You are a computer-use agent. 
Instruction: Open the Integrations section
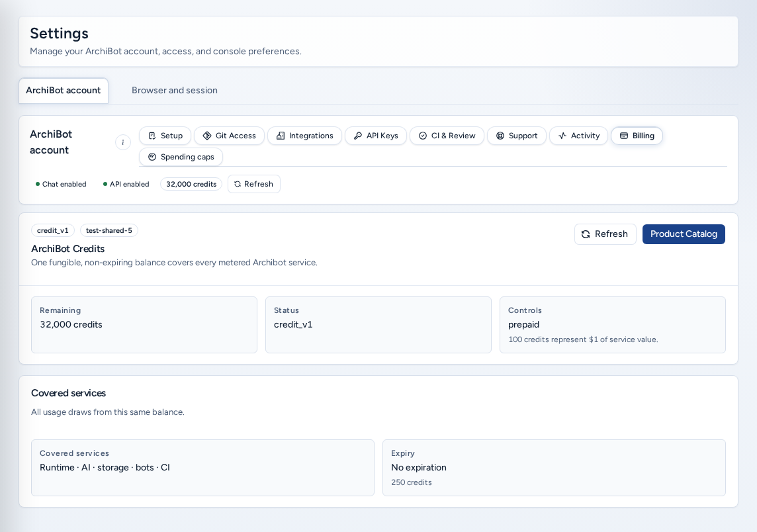click(x=304, y=136)
